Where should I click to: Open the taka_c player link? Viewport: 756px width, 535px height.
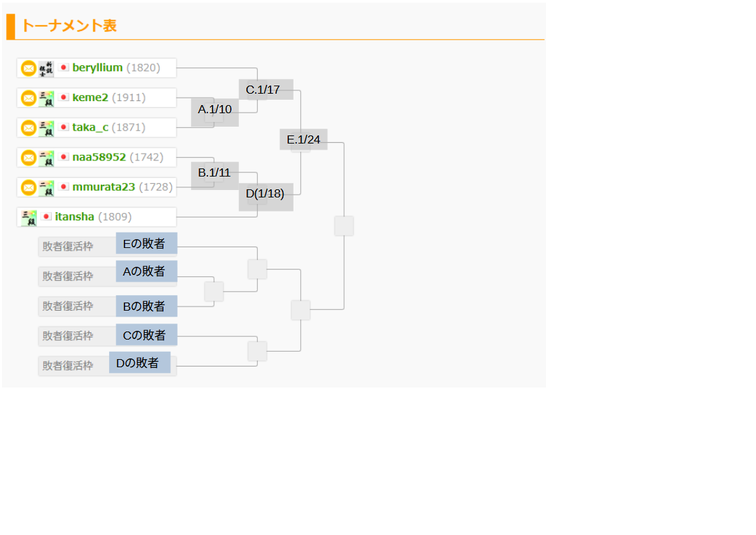(90, 127)
